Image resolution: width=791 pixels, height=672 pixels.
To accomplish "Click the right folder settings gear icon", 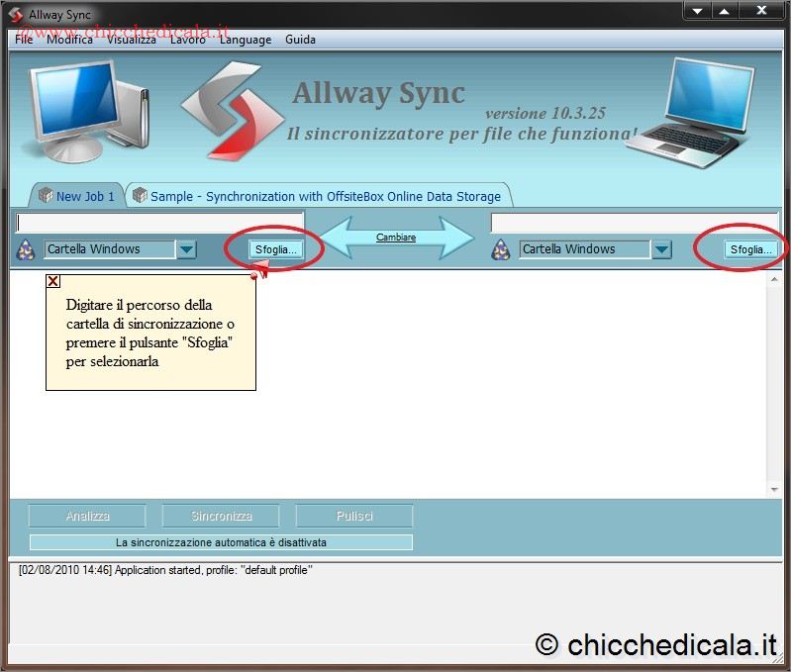I will [502, 249].
